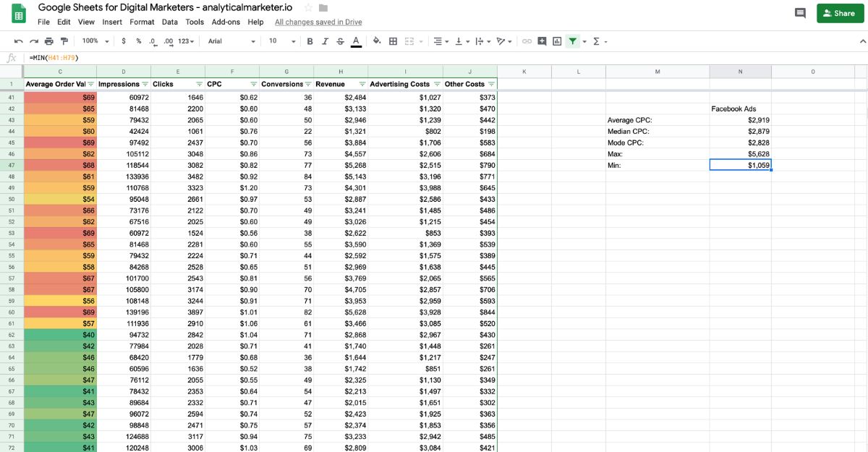This screenshot has width=868, height=452.
Task: Open the Add-ons menu
Action: [x=225, y=22]
